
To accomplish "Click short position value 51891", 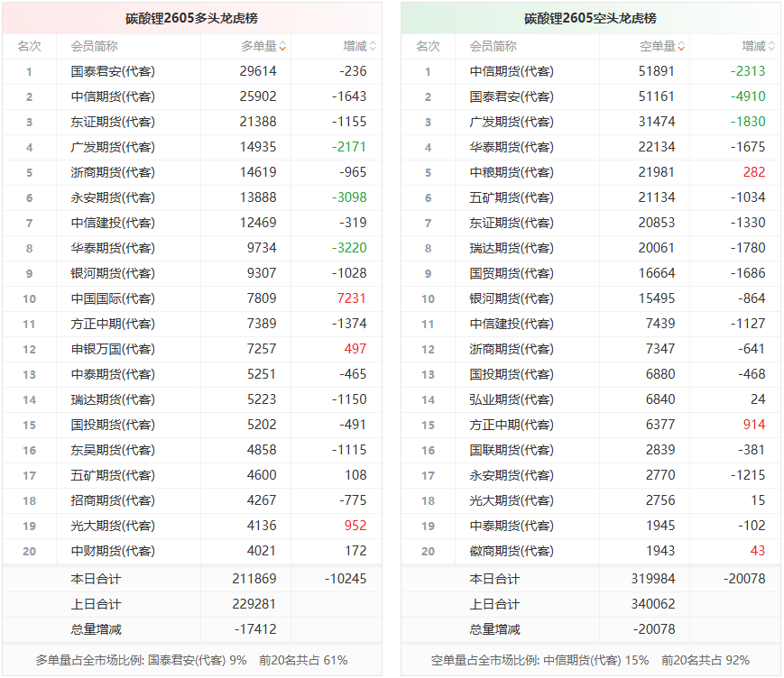I will (657, 71).
